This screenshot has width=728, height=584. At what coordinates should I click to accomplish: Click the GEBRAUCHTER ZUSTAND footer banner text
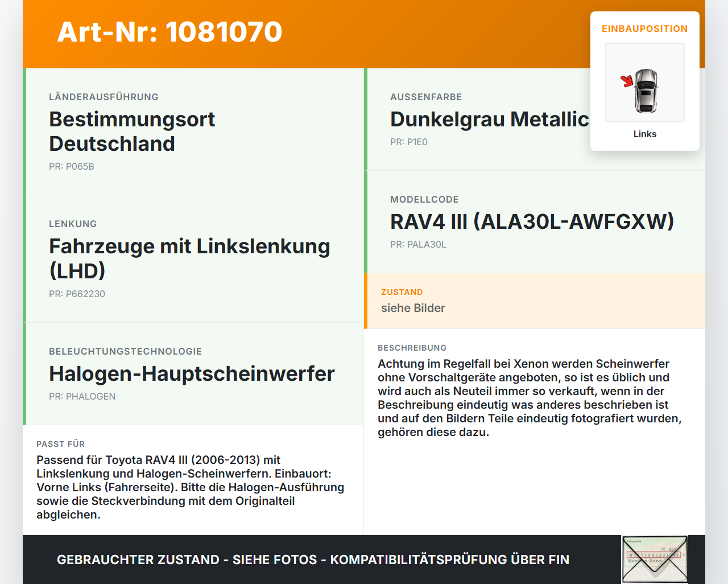(x=313, y=560)
